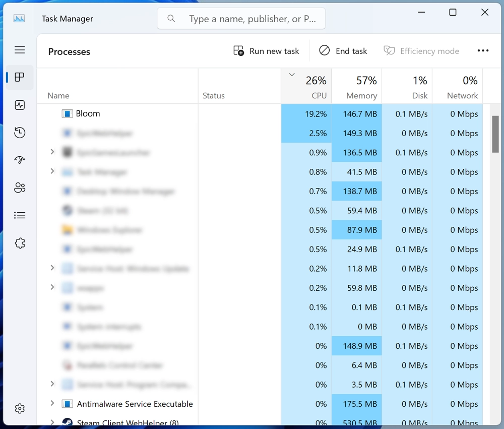Open the Services sidebar icon

[20, 243]
